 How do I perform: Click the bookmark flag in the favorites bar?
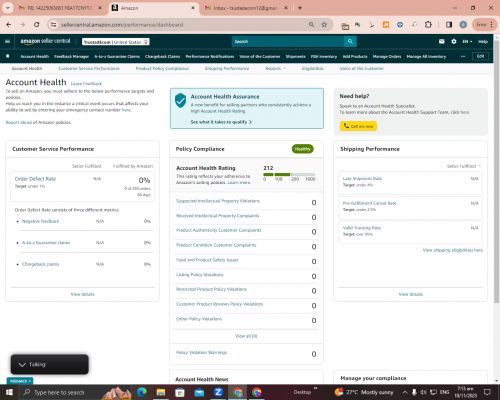(8, 56)
